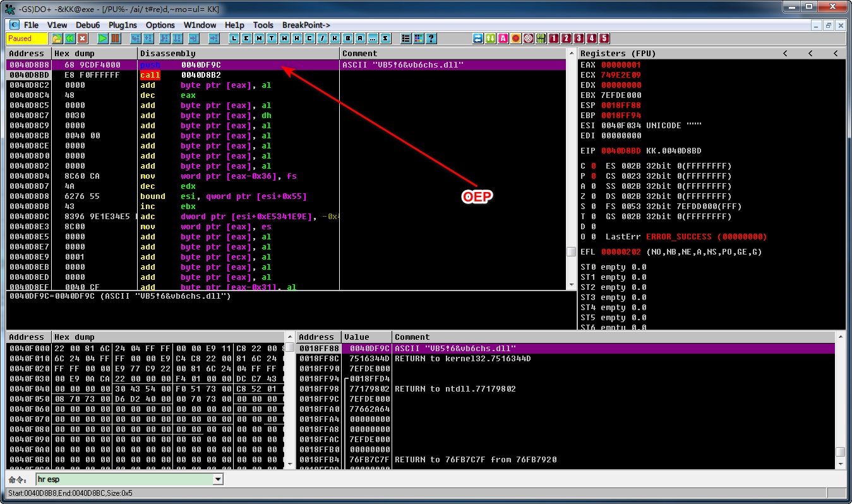Expand the command line history dropdown

[x=218, y=480]
